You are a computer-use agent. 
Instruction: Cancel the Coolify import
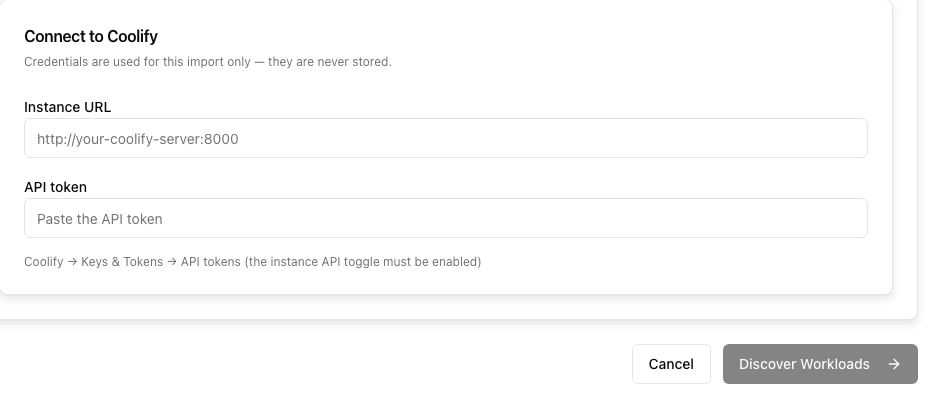[671, 364]
